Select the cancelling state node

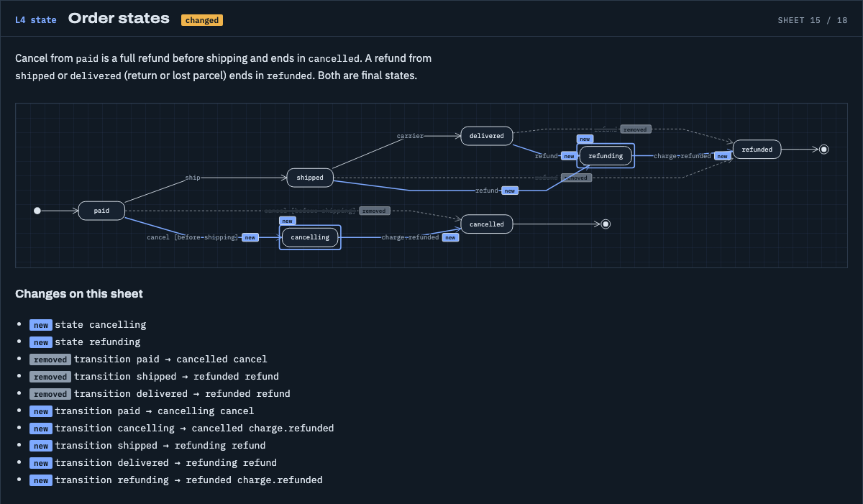[310, 237]
